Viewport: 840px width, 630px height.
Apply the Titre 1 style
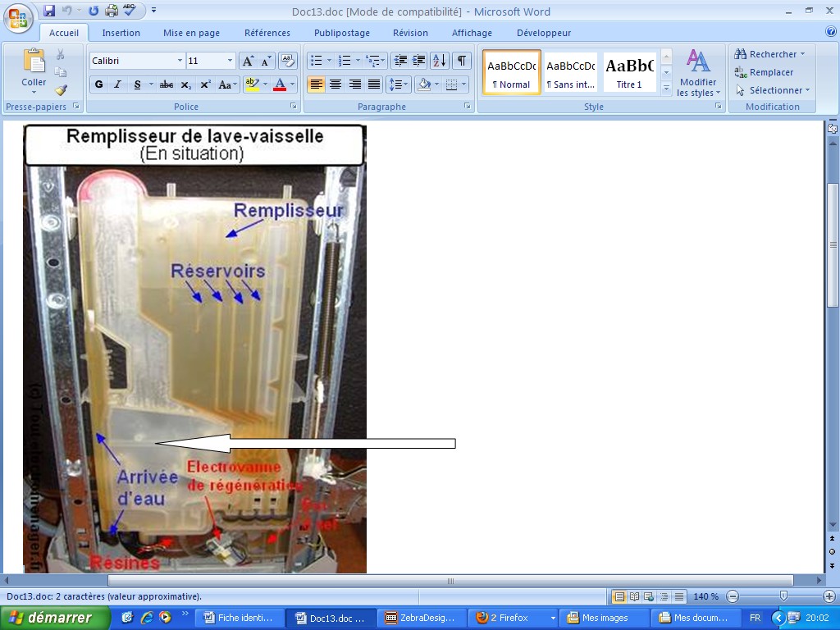pyautogui.click(x=629, y=72)
